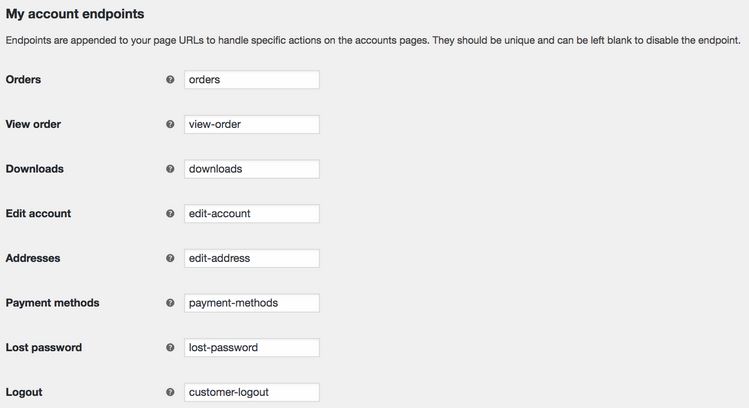Select the view-order endpoint input box
749x408 pixels.
click(252, 124)
